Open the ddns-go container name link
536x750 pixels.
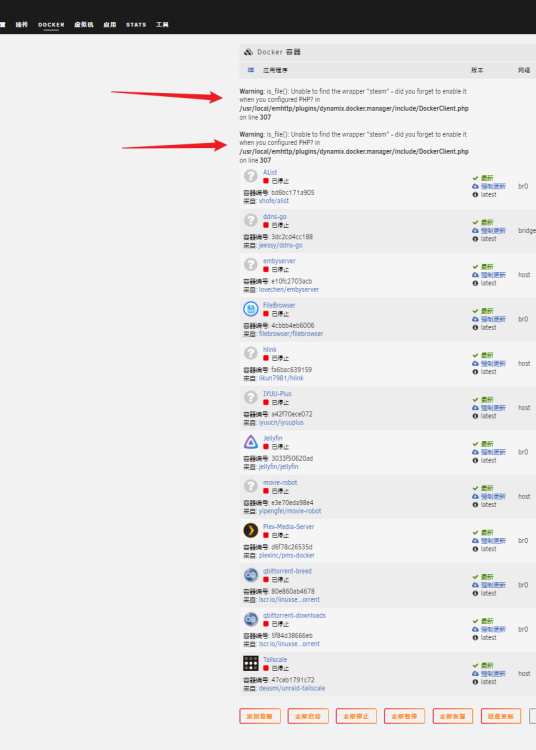point(274,217)
